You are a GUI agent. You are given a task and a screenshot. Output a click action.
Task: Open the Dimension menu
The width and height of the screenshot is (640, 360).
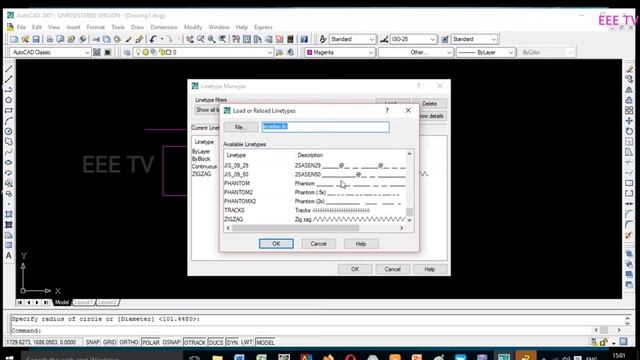coord(164,27)
